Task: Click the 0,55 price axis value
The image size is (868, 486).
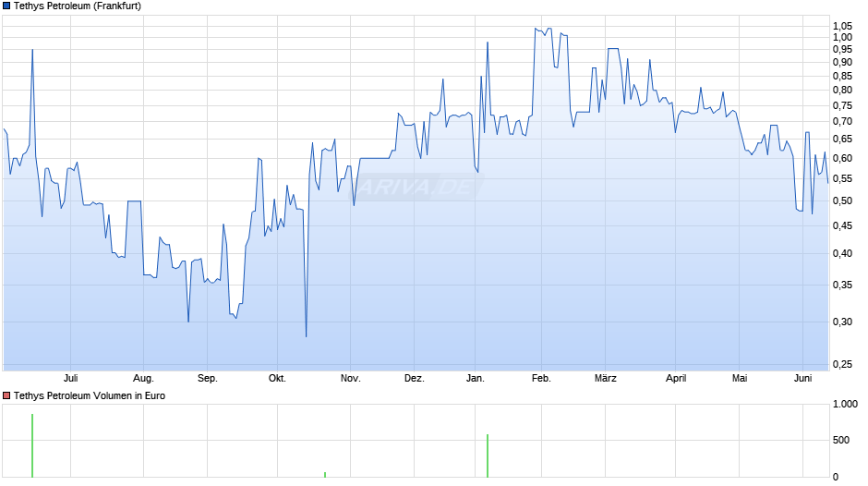Action: 842,178
